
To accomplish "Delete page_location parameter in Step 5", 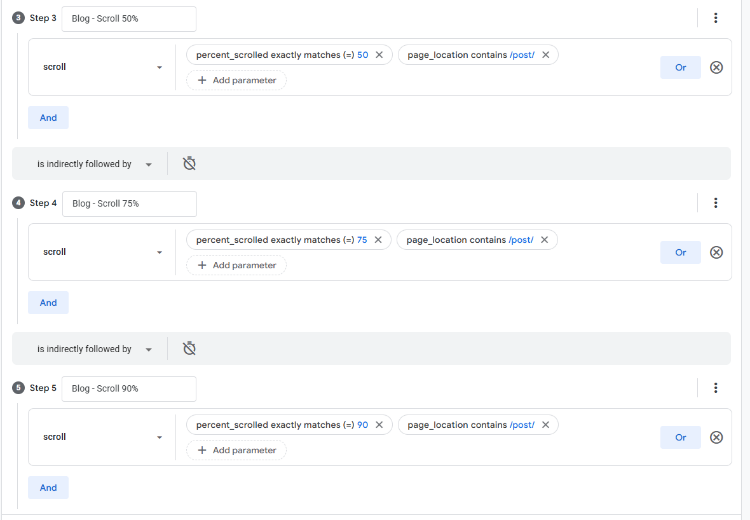I will pos(546,425).
